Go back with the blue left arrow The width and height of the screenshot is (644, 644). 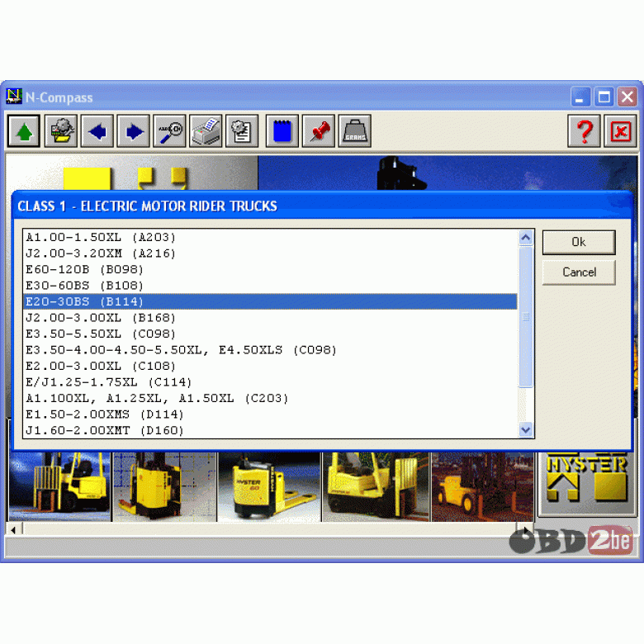tap(97, 131)
